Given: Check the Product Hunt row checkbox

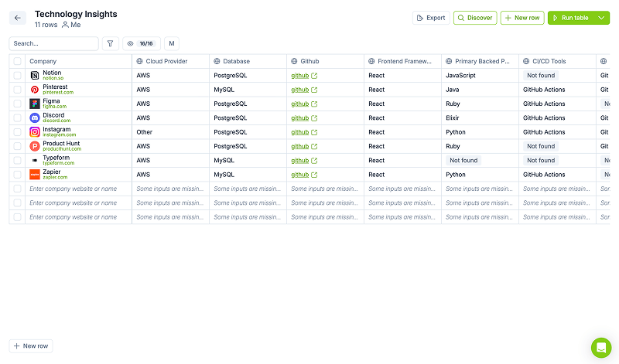Looking at the screenshot, I should coord(17,146).
